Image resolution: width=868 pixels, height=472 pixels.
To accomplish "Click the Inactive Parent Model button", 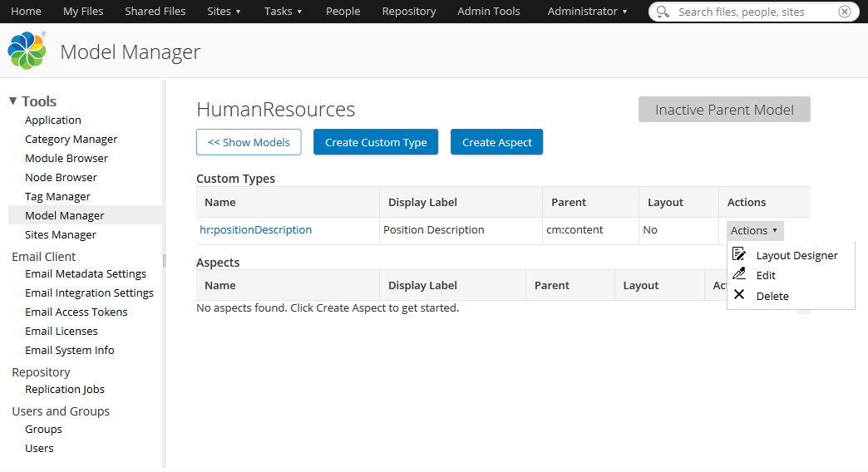I will [x=724, y=110].
